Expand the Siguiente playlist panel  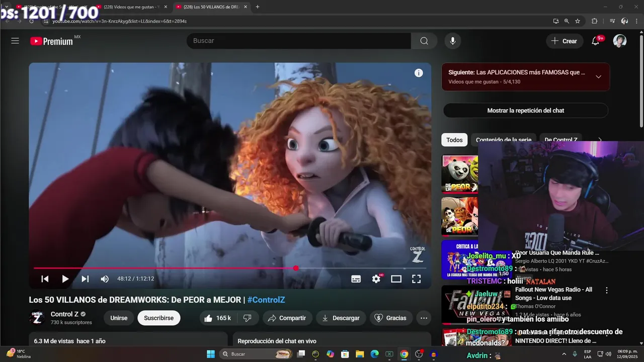[x=598, y=77]
